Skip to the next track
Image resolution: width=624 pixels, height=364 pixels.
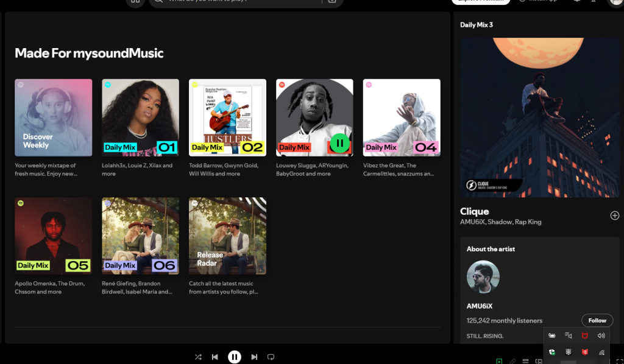254,357
